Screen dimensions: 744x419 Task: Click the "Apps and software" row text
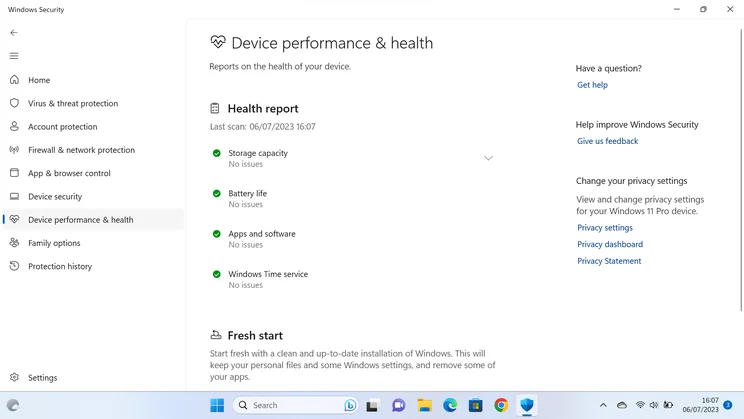point(262,233)
